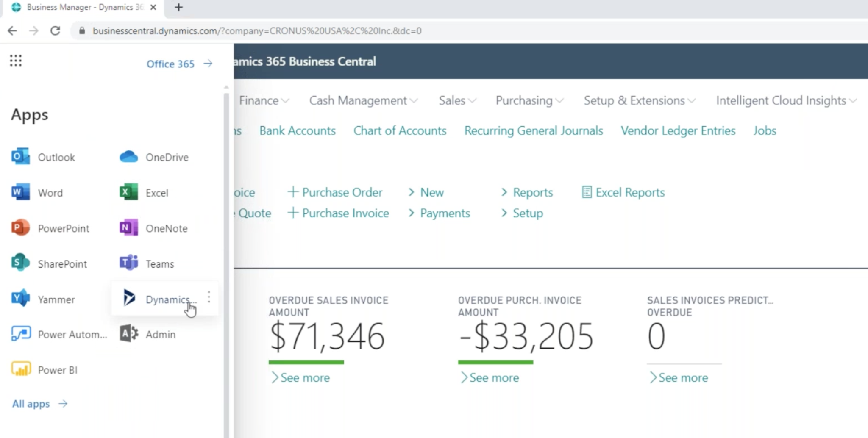Click the browser forward arrow
The height and width of the screenshot is (438, 868).
click(x=33, y=30)
